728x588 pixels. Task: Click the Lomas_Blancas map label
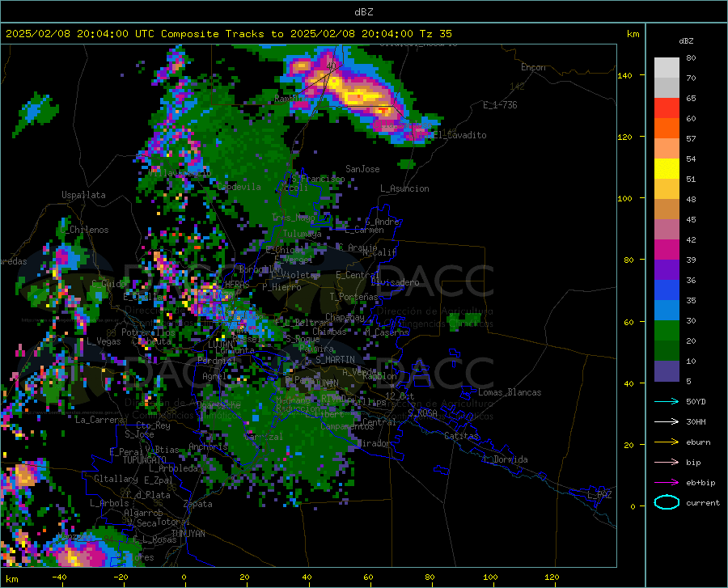(510, 392)
